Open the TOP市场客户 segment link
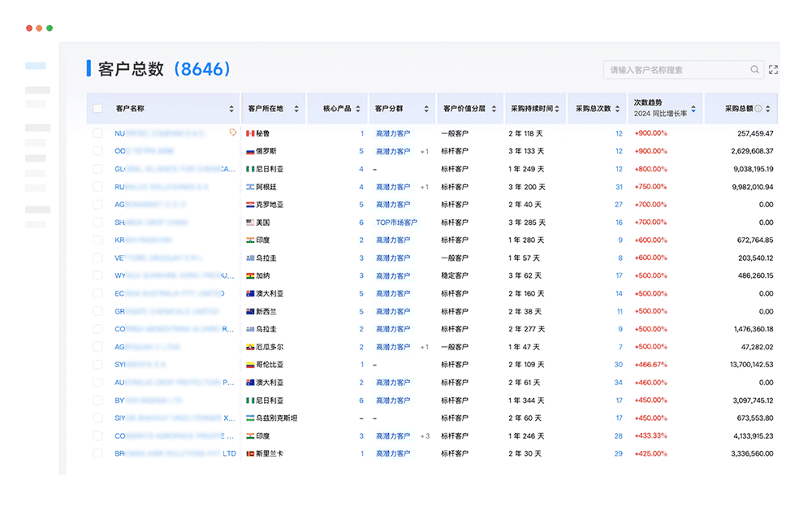 396,223
